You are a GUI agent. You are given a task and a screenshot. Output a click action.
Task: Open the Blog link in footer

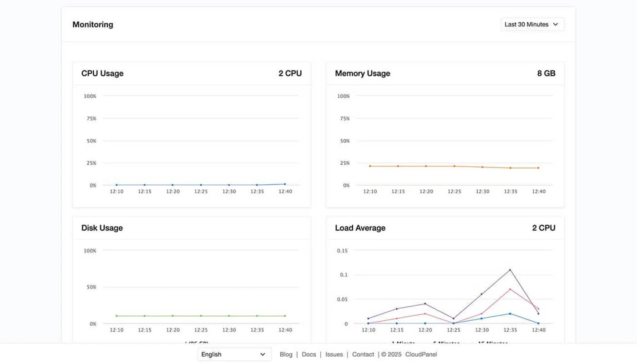[286, 354]
